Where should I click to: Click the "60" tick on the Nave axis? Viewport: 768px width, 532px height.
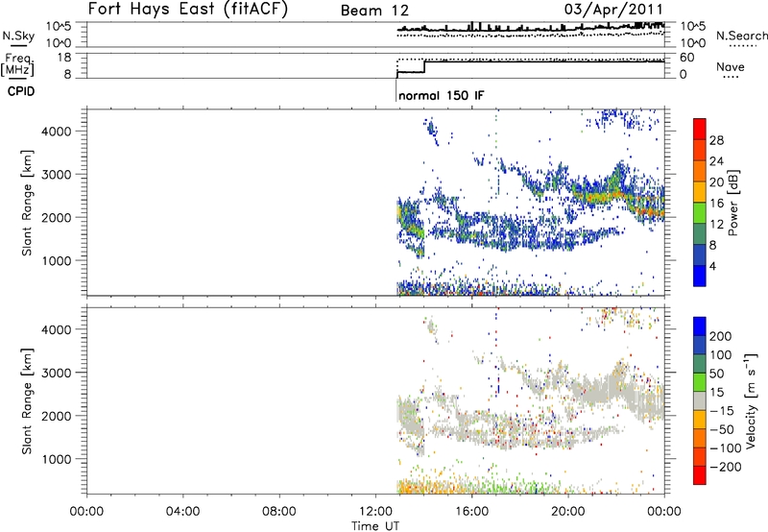[687, 58]
